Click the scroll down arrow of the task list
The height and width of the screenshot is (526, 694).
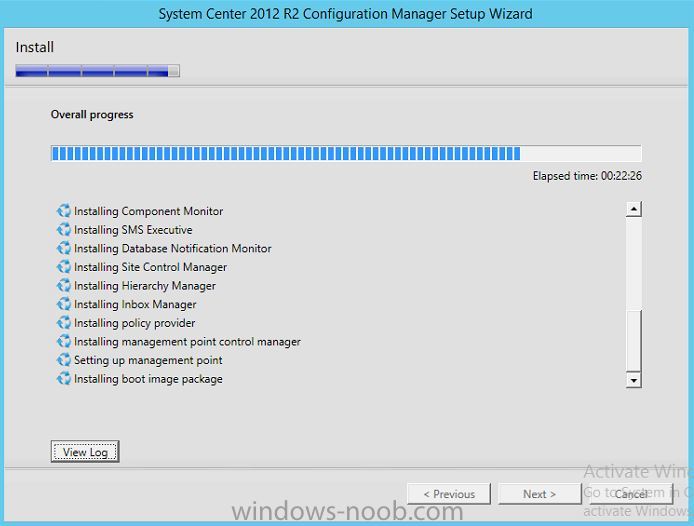click(x=634, y=380)
